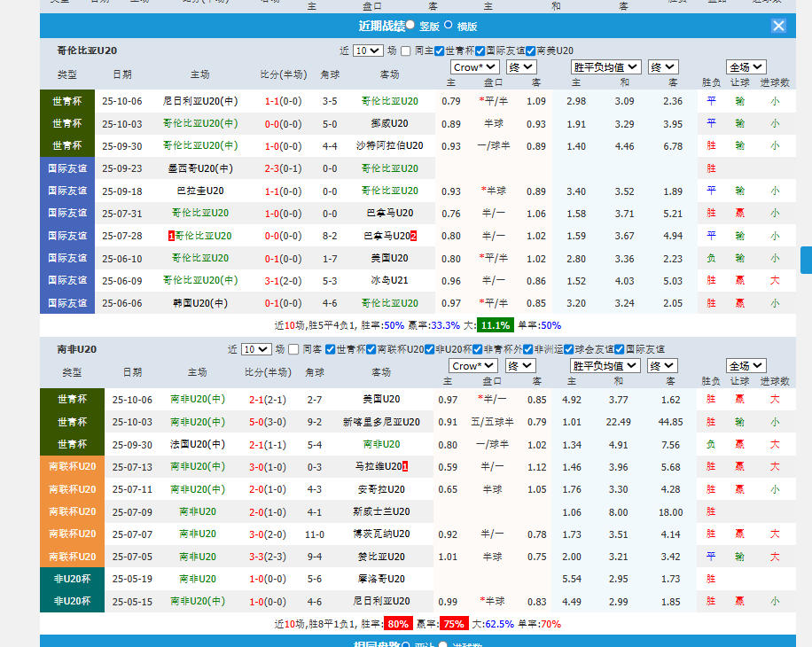Toggle the 南联杯U20 filter checkbox
Screen dimensions: 812x647
click(371, 349)
